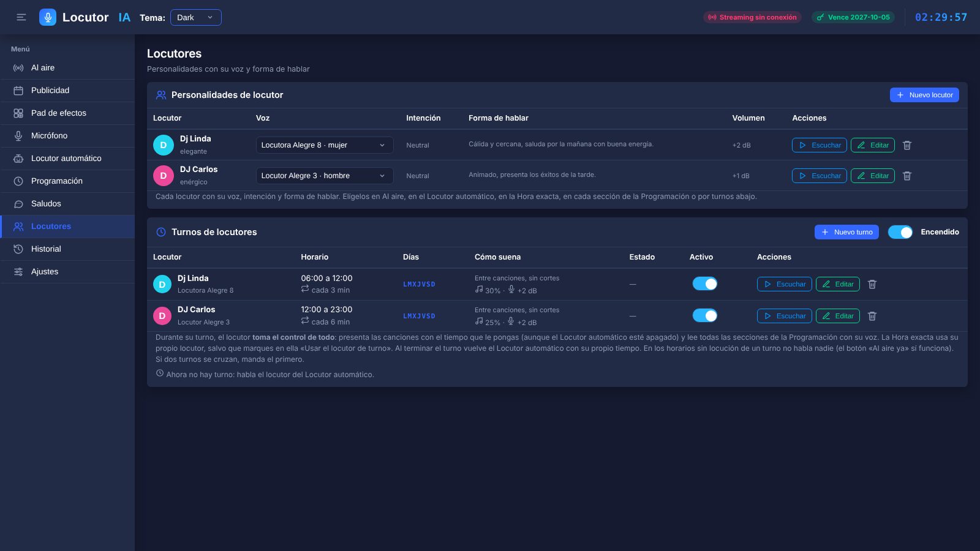Select the Locutores sidebar item
The height and width of the screenshot is (551, 980).
coord(67,227)
